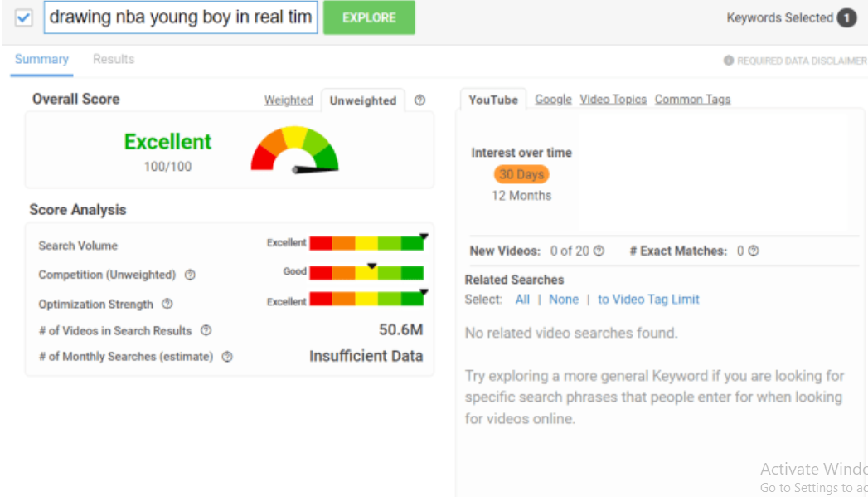Click help icon beside Exact Matches

point(753,251)
